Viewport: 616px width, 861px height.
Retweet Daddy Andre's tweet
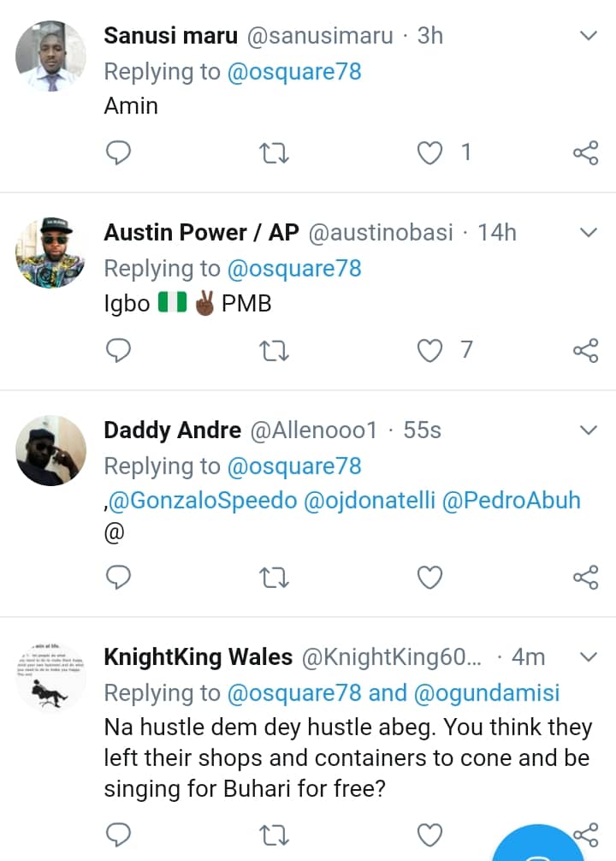coord(274,578)
